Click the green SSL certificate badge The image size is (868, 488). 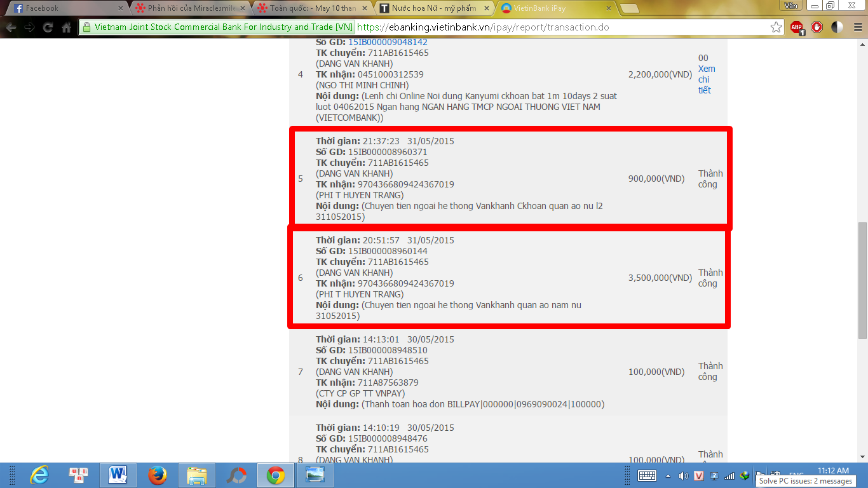(217, 27)
